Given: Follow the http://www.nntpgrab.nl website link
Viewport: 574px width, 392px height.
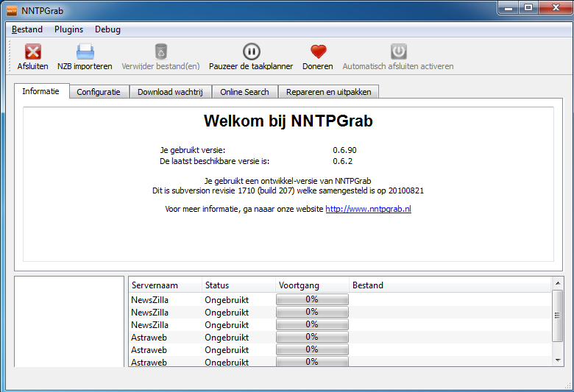Looking at the screenshot, I should tap(368, 209).
